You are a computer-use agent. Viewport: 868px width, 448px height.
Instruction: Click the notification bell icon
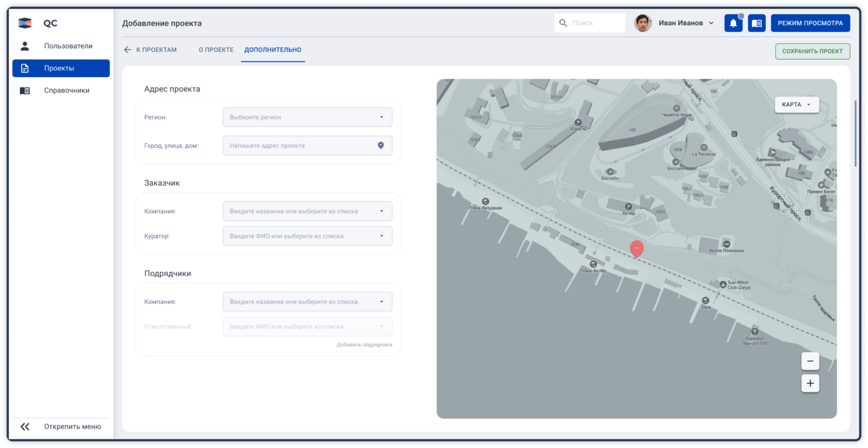733,23
